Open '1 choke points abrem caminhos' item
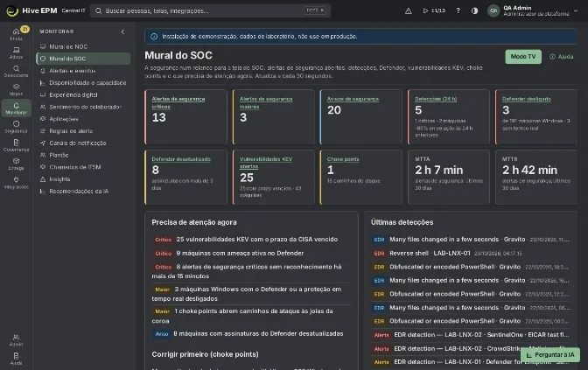 coord(242,316)
